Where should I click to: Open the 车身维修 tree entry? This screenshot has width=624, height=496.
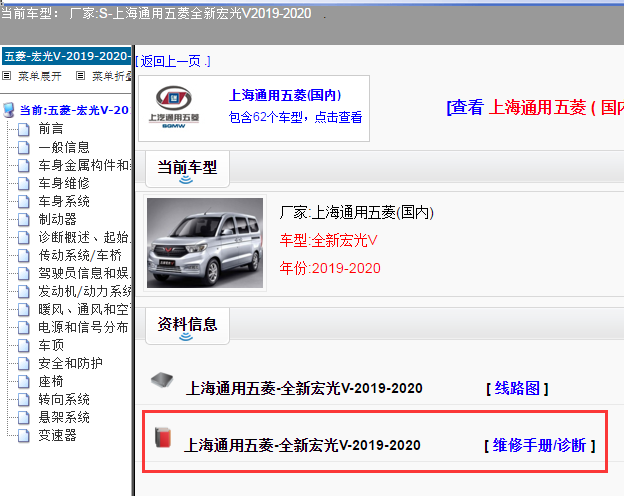[x=64, y=184]
